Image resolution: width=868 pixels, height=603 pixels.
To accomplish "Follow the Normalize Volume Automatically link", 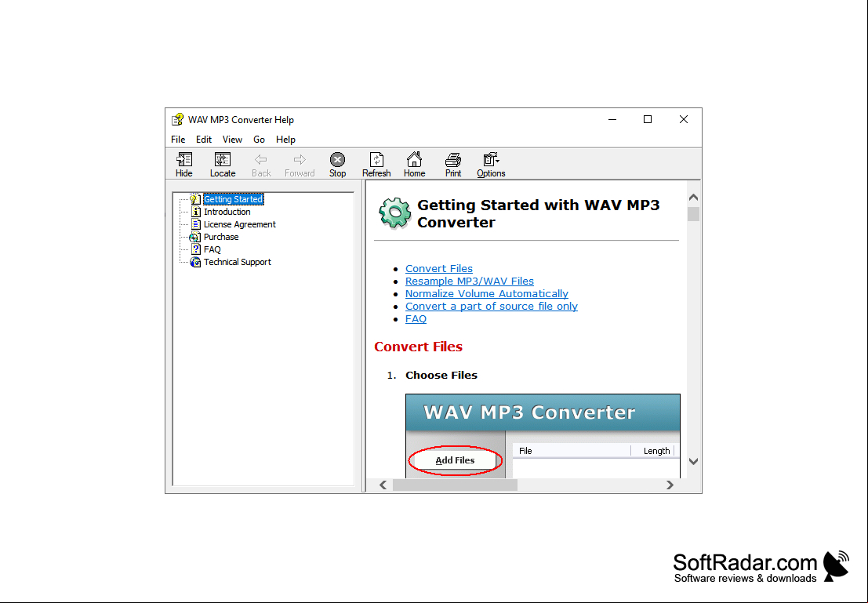I will point(487,294).
